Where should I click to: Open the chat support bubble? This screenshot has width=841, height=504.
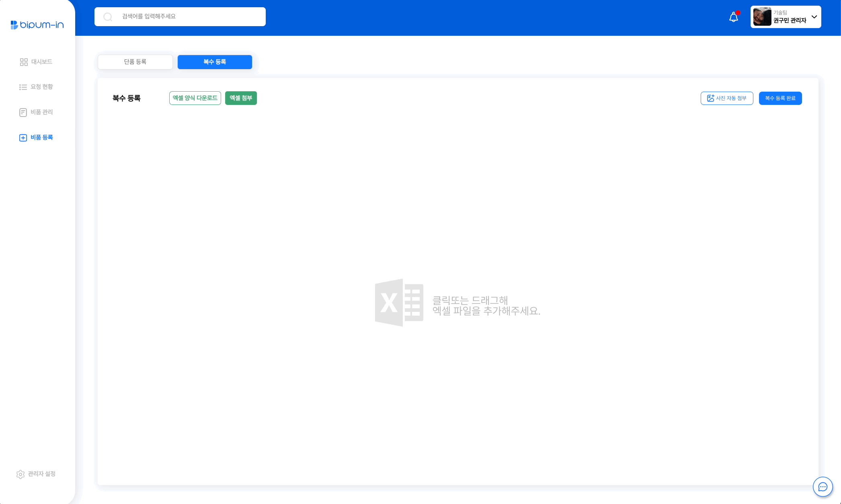[x=823, y=487]
